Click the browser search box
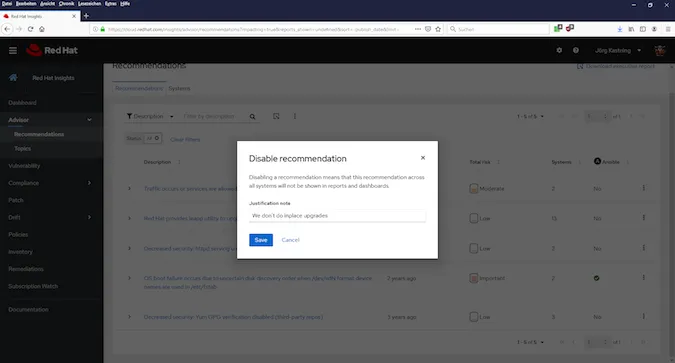Screen dimensions: 675x363 click(499, 29)
